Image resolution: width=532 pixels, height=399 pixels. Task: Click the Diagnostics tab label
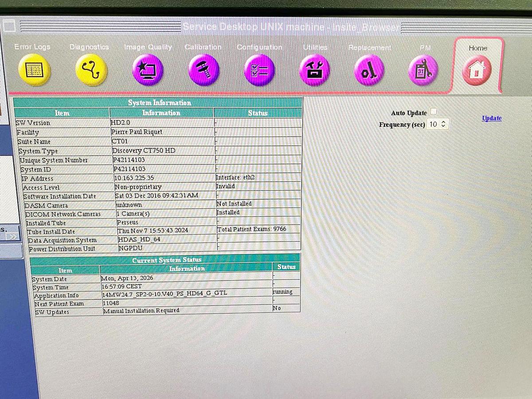[89, 47]
